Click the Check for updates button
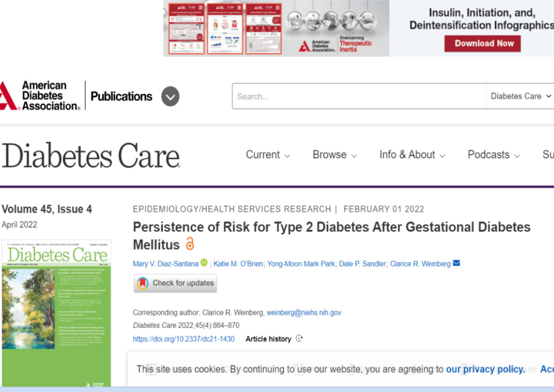 [175, 283]
